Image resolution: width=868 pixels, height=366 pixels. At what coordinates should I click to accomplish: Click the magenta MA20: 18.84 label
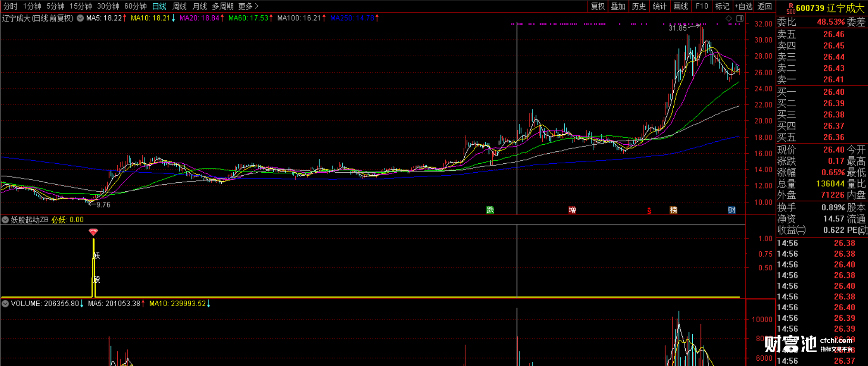click(202, 18)
